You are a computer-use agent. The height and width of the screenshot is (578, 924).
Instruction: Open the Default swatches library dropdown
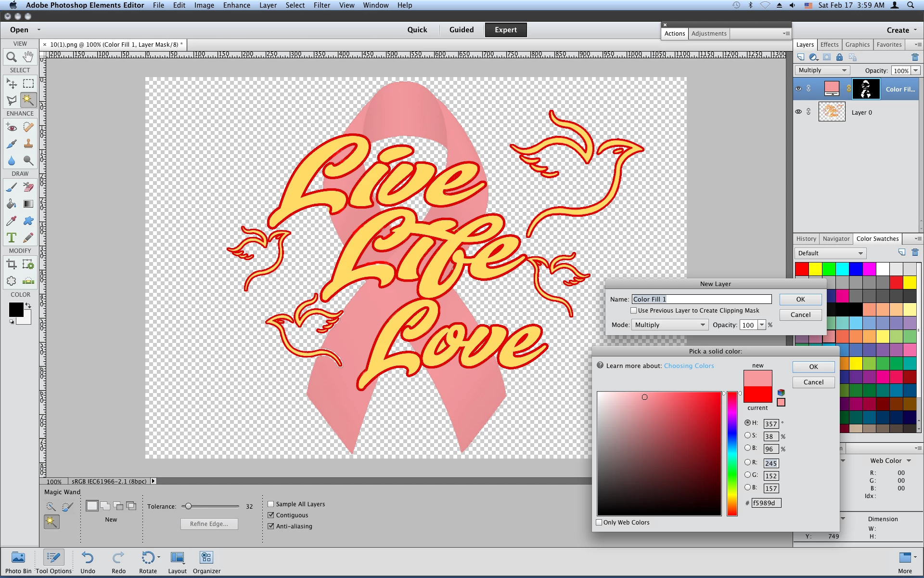pyautogui.click(x=830, y=253)
